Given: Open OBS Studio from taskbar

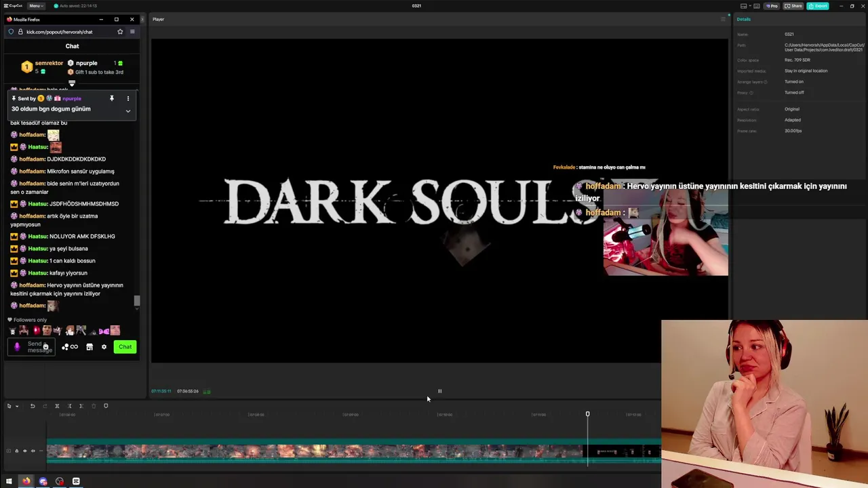Looking at the screenshot, I should (x=60, y=481).
